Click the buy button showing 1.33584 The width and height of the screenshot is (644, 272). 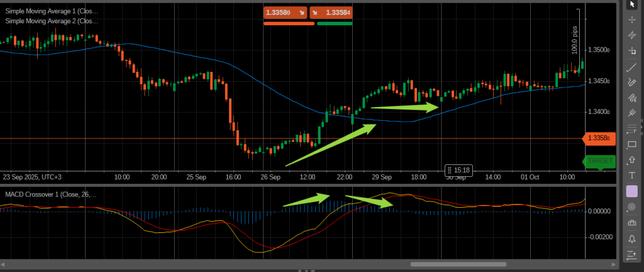pyautogui.click(x=330, y=12)
